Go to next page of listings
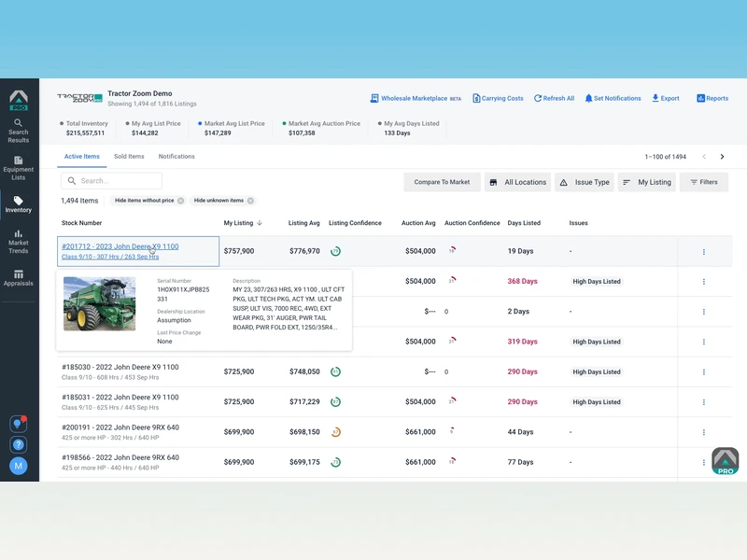Screen dimensions: 747x560 point(722,157)
